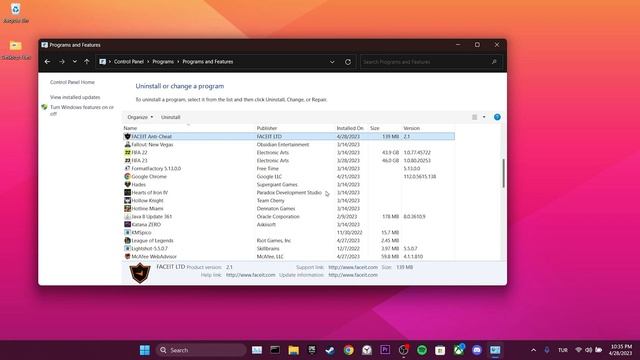Open the Help question mark icon
640x360 pixels.
pyautogui.click(x=497, y=117)
